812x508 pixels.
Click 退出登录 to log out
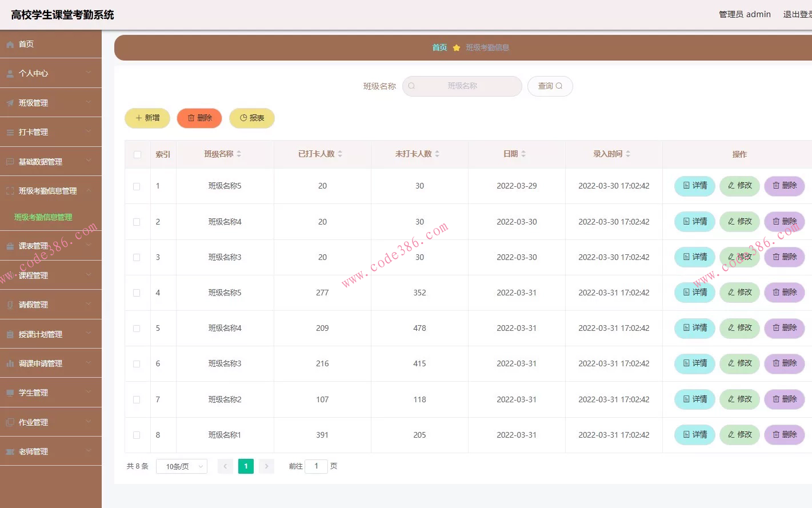pyautogui.click(x=798, y=14)
